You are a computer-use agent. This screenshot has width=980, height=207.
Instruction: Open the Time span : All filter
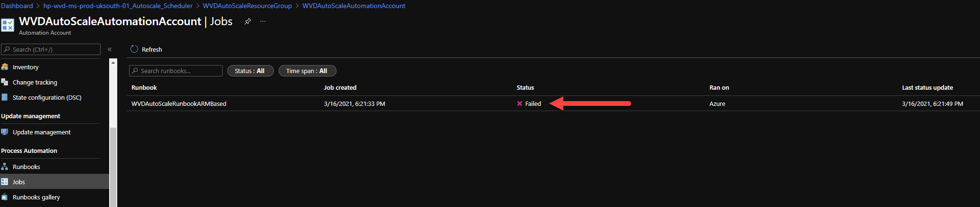(x=308, y=71)
